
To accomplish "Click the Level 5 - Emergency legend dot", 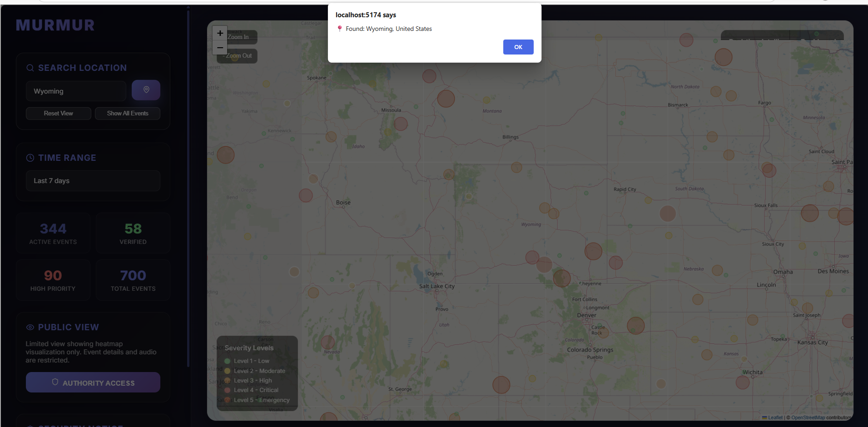I will pos(227,400).
